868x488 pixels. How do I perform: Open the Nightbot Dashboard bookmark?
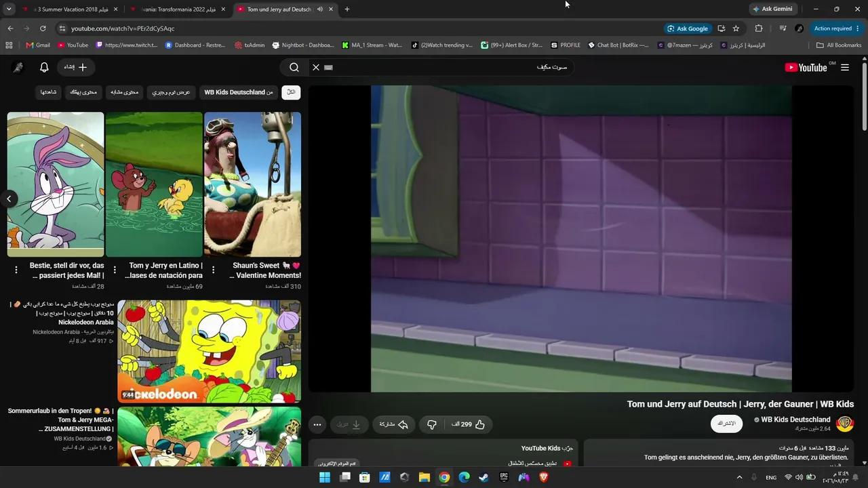(303, 45)
